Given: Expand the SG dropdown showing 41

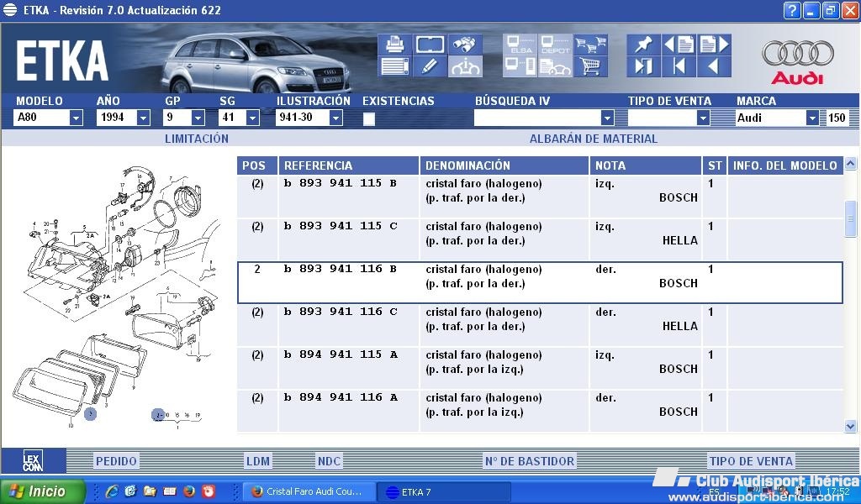Looking at the screenshot, I should click(x=252, y=118).
